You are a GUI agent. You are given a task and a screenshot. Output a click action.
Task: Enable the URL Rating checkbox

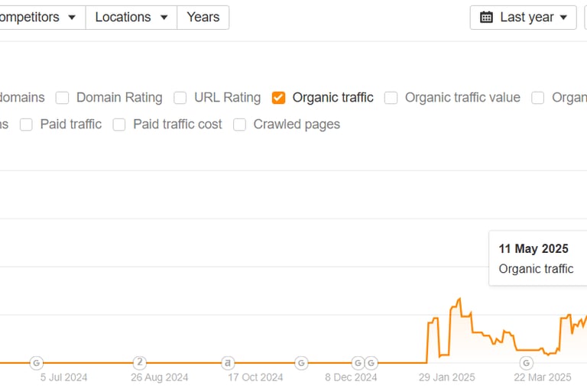tap(180, 98)
